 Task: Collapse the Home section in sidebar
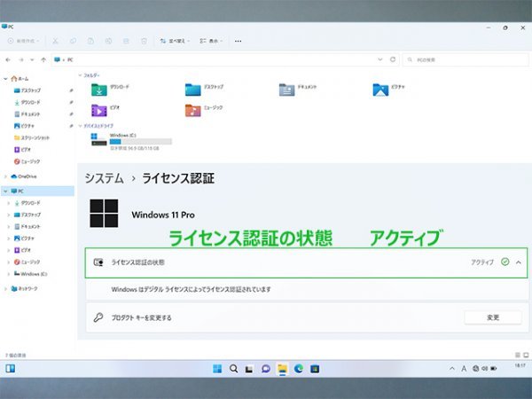pos(5,79)
